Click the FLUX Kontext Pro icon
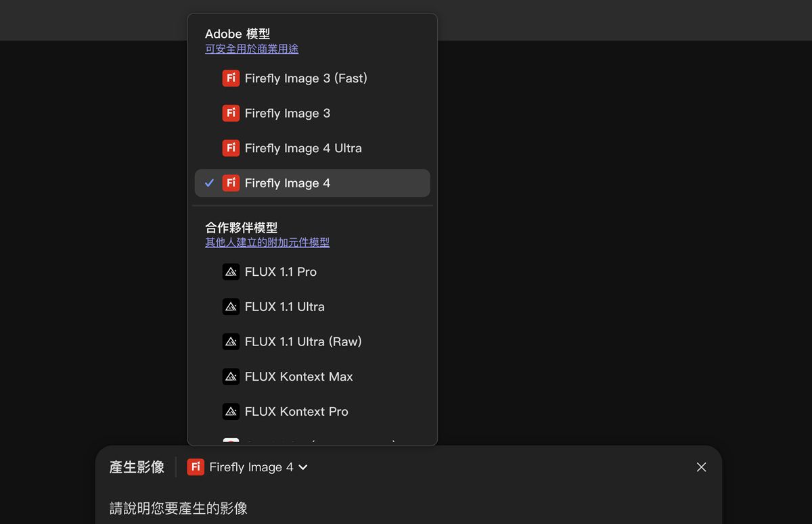Image resolution: width=812 pixels, height=524 pixels. [x=231, y=412]
